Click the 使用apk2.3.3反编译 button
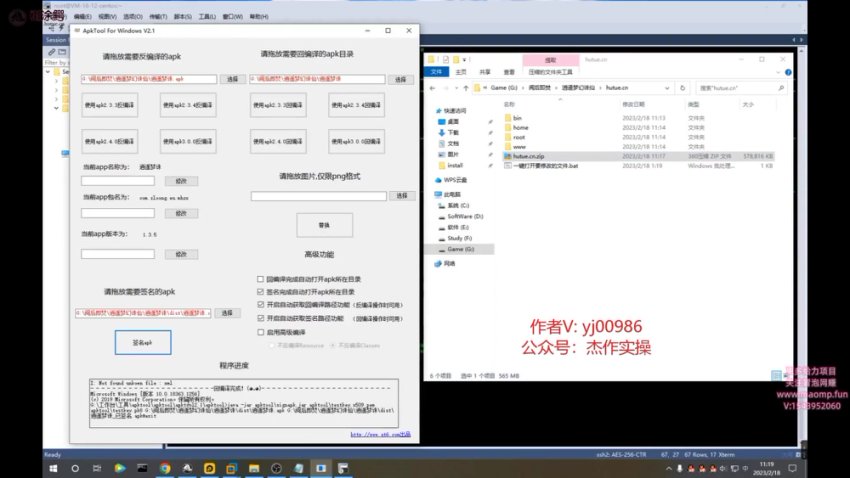This screenshot has height=478, width=850. click(x=109, y=104)
